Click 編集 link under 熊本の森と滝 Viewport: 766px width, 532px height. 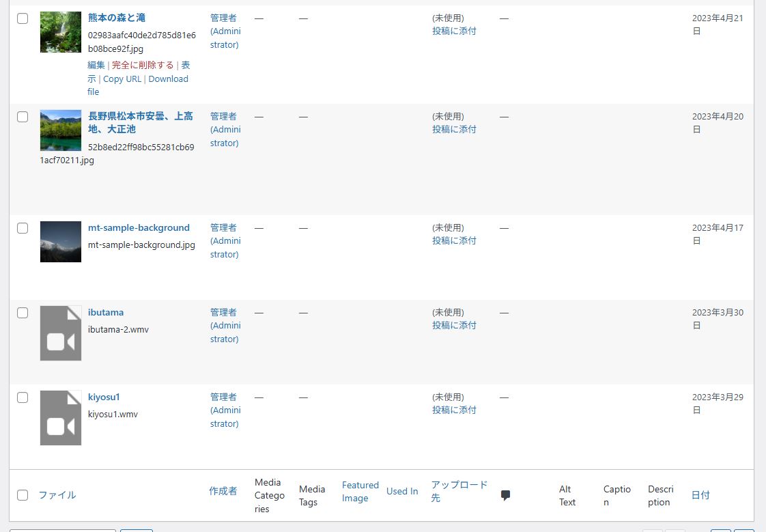(96, 66)
